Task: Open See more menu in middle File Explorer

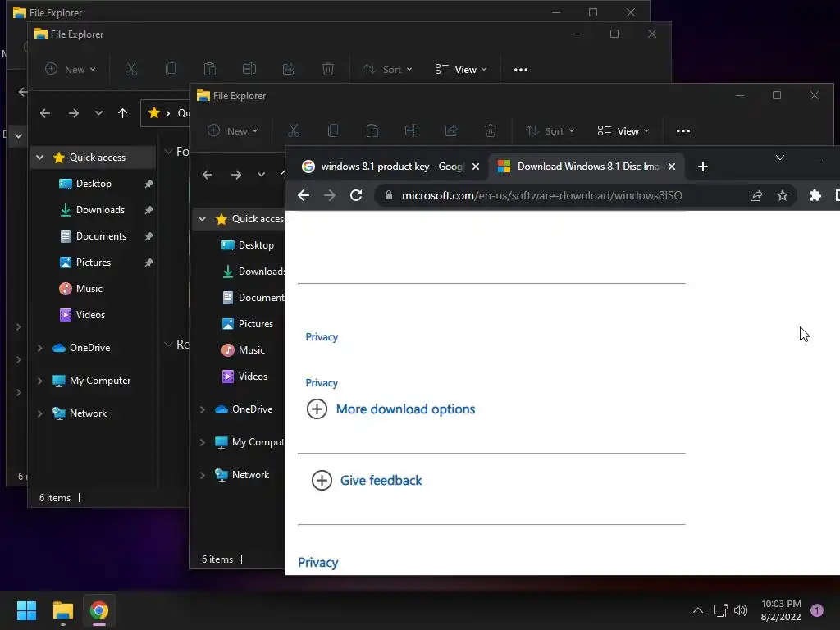Action: pyautogui.click(x=521, y=69)
